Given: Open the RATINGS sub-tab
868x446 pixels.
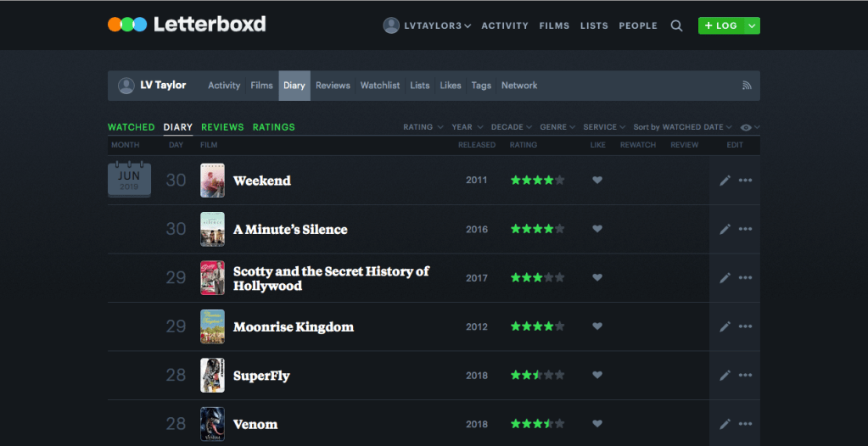Looking at the screenshot, I should point(273,127).
